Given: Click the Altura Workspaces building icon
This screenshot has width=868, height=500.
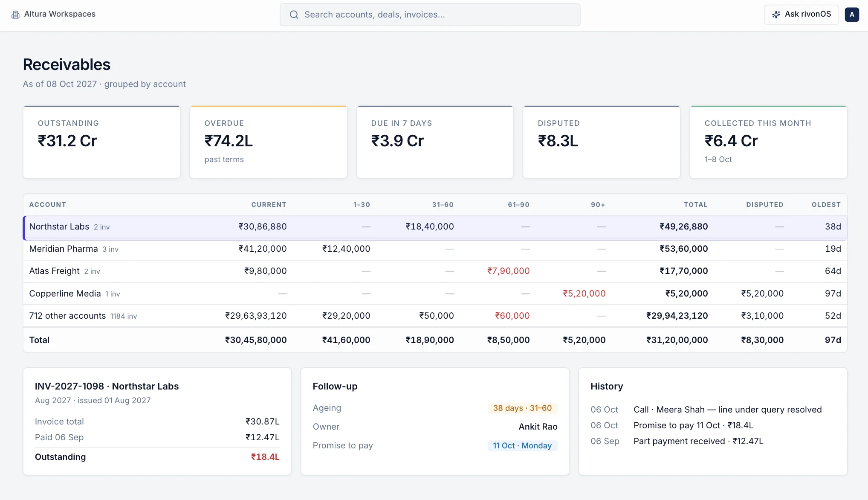Looking at the screenshot, I should (15, 15).
